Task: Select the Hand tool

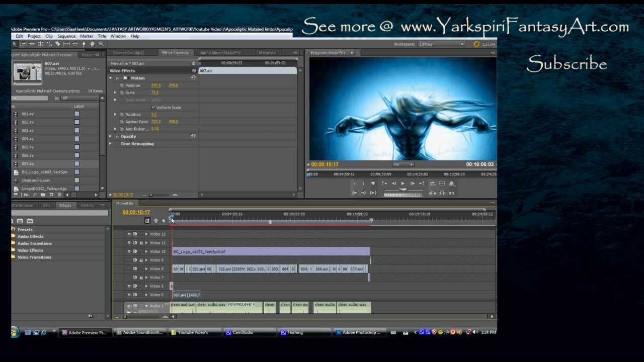Action: pos(92,44)
